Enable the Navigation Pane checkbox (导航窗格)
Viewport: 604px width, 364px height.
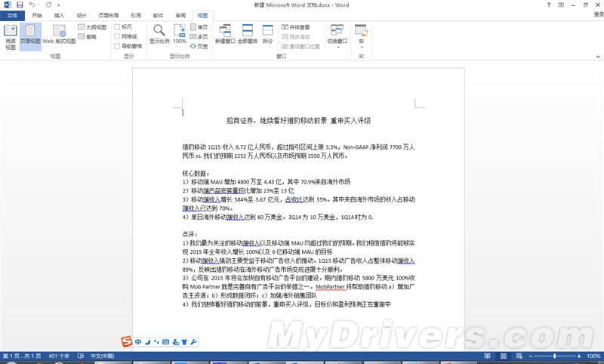(x=117, y=46)
